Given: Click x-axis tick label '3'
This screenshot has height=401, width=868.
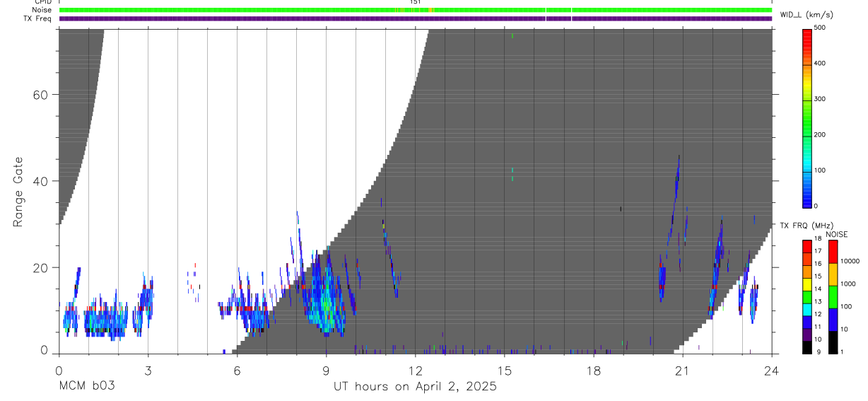Looking at the screenshot, I should click(x=148, y=370).
